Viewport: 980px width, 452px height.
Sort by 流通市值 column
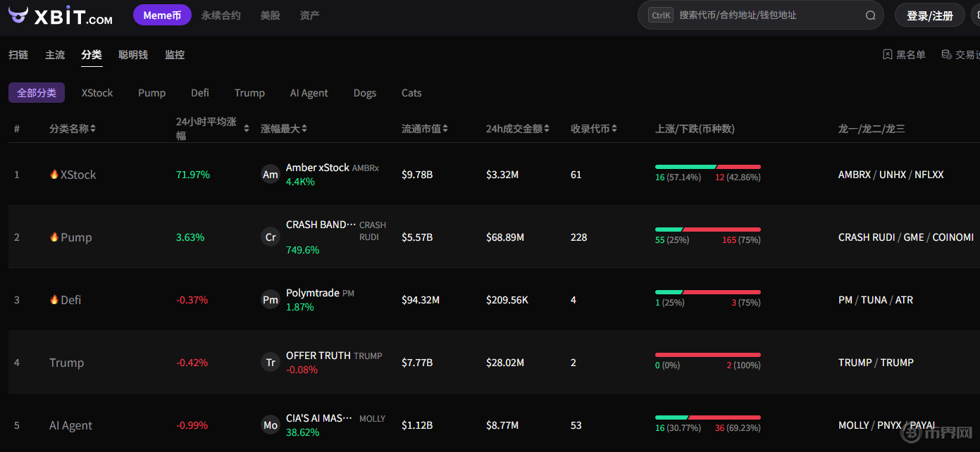[425, 129]
